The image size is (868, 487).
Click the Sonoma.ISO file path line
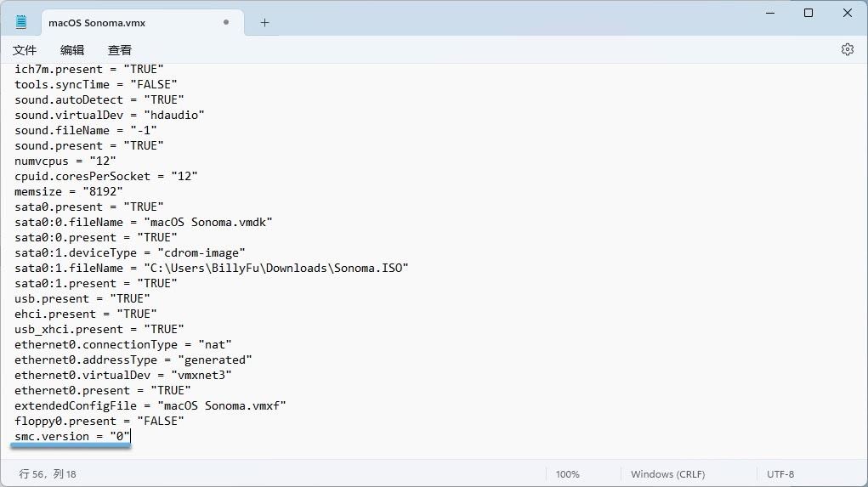(211, 268)
